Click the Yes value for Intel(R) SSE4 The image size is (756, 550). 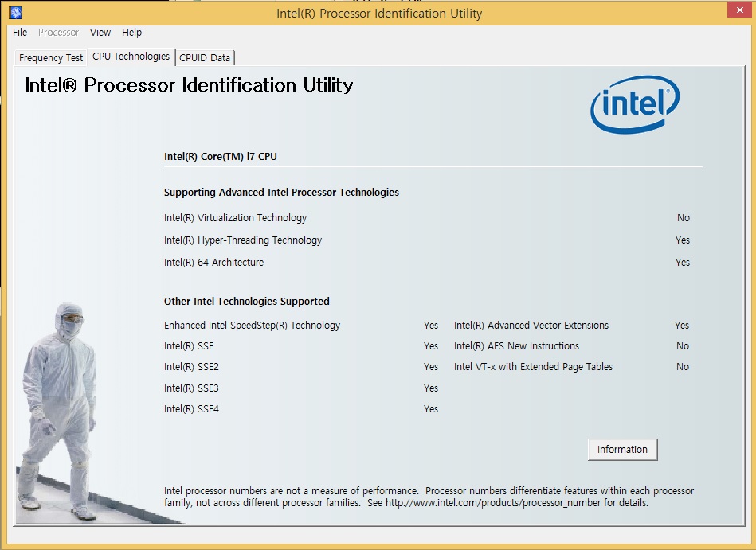[x=431, y=409]
